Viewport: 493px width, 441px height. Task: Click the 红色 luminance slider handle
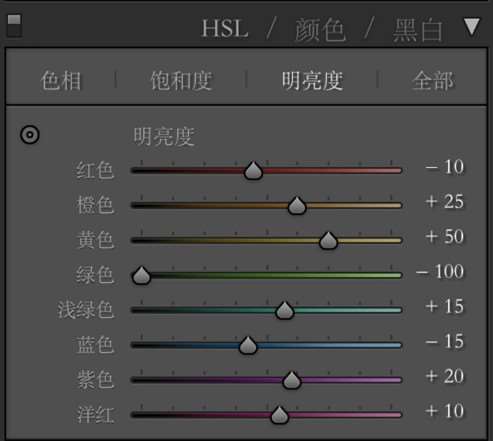pos(253,170)
